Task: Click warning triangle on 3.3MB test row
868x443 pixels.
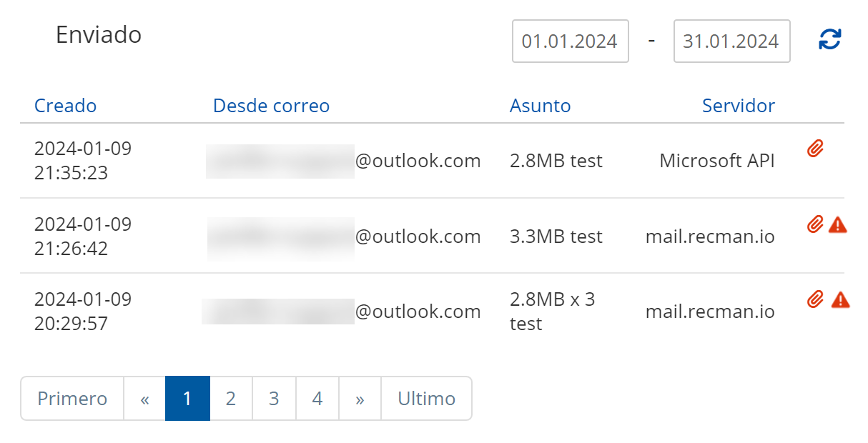Action: (x=838, y=225)
